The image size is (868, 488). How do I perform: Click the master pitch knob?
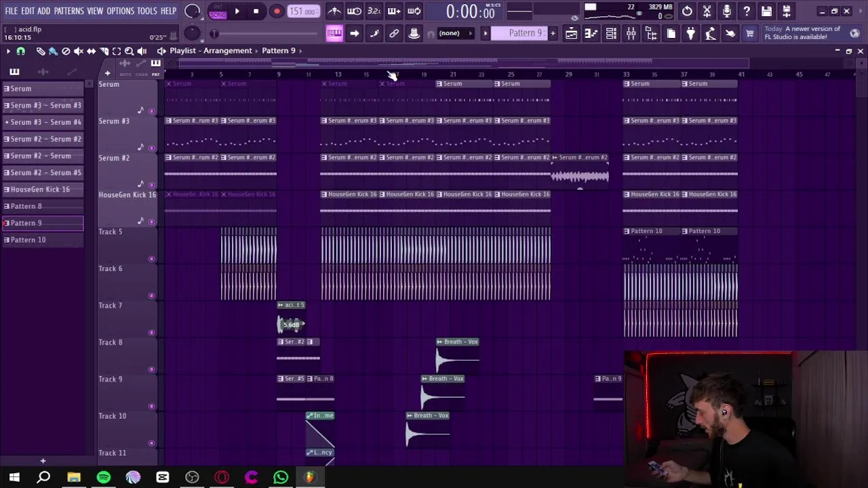[x=192, y=33]
